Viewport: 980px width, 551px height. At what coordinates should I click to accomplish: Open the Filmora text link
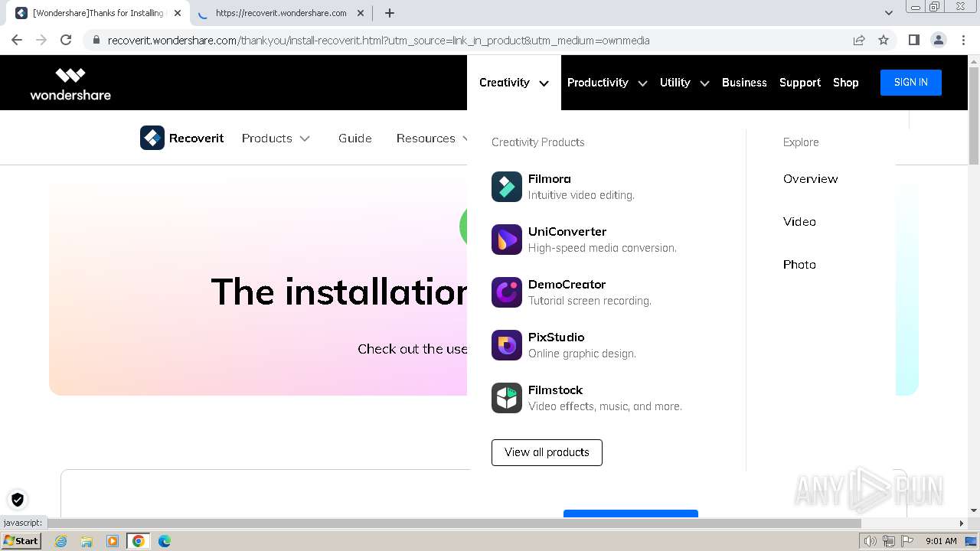tap(550, 179)
